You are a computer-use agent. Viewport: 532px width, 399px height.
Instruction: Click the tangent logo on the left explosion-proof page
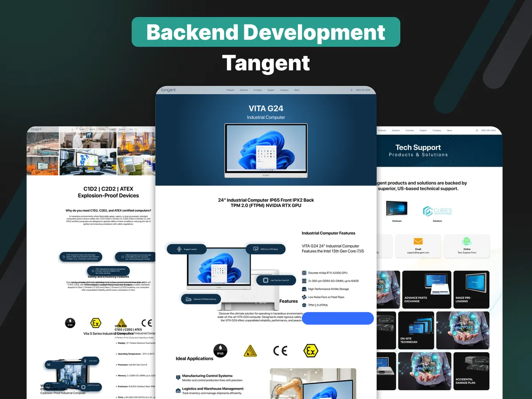coord(36,129)
